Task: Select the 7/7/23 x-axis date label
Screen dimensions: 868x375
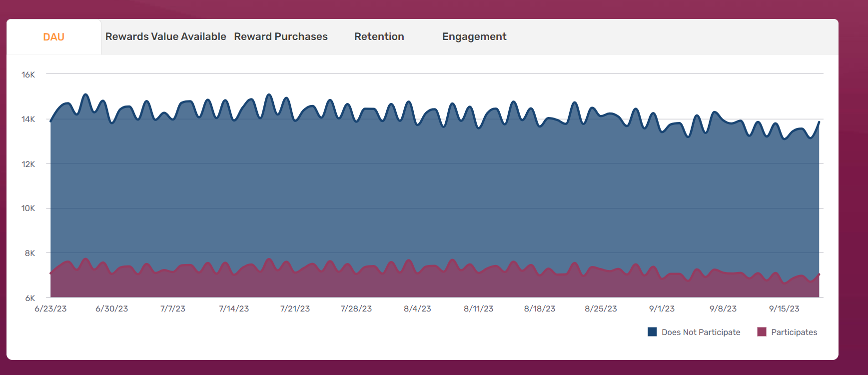Action: [x=172, y=308]
